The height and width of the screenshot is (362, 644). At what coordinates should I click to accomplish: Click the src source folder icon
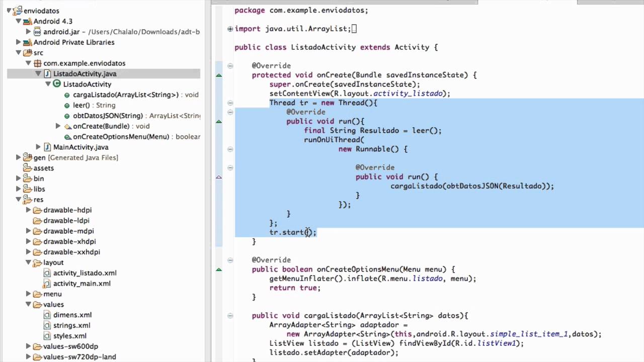click(x=28, y=53)
